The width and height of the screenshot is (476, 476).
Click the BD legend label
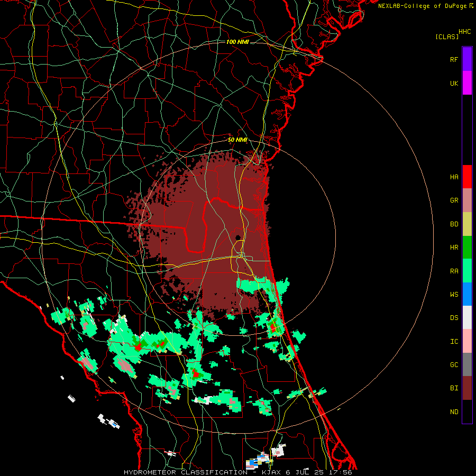pyautogui.click(x=454, y=224)
